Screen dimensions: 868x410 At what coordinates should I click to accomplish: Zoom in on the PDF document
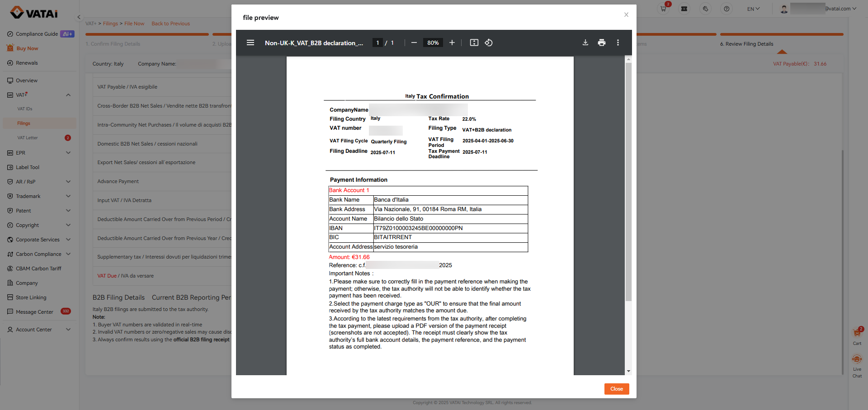[452, 42]
